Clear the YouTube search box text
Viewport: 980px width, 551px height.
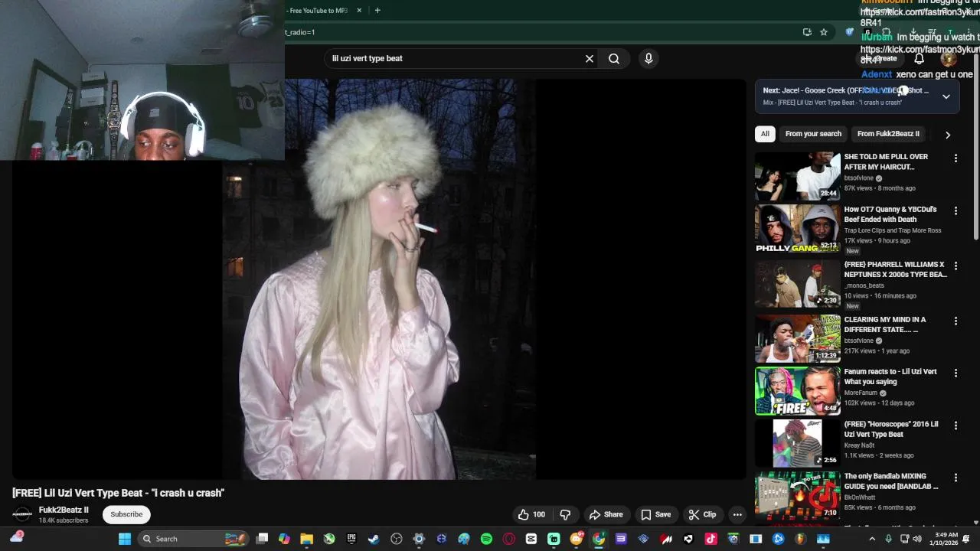click(590, 58)
